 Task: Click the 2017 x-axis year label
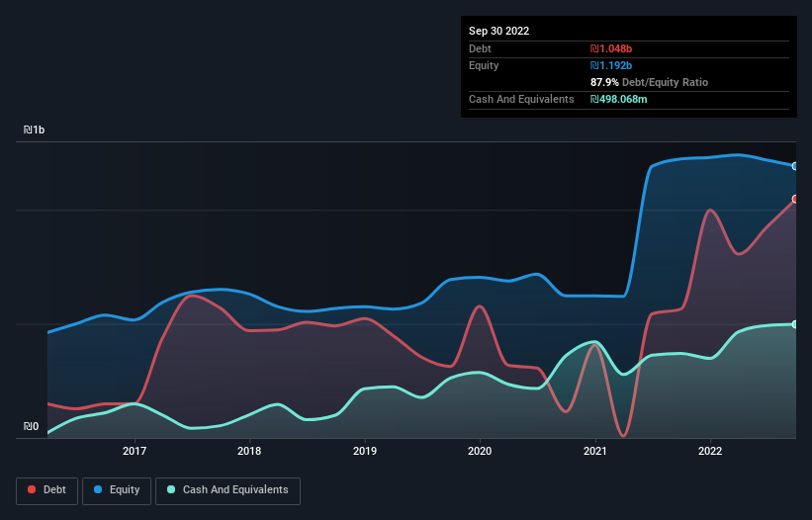pyautogui.click(x=135, y=451)
